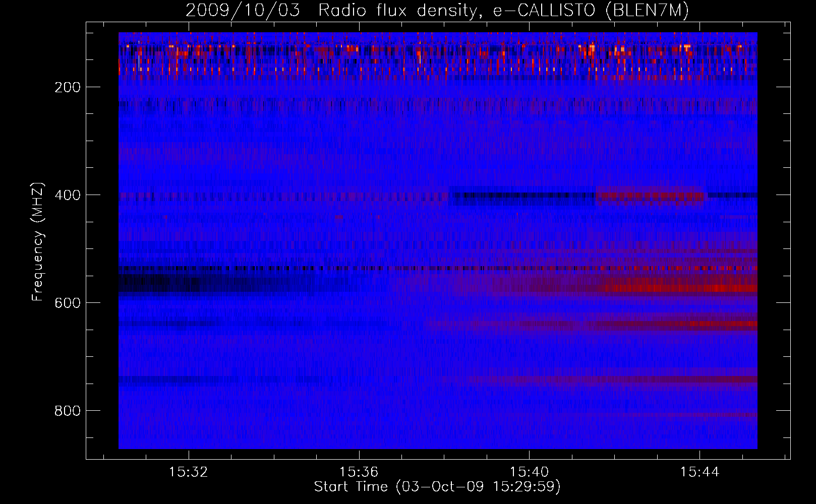
Task: Click the plot title '2009/10/03 Radio flux density'
Action: 437,11
